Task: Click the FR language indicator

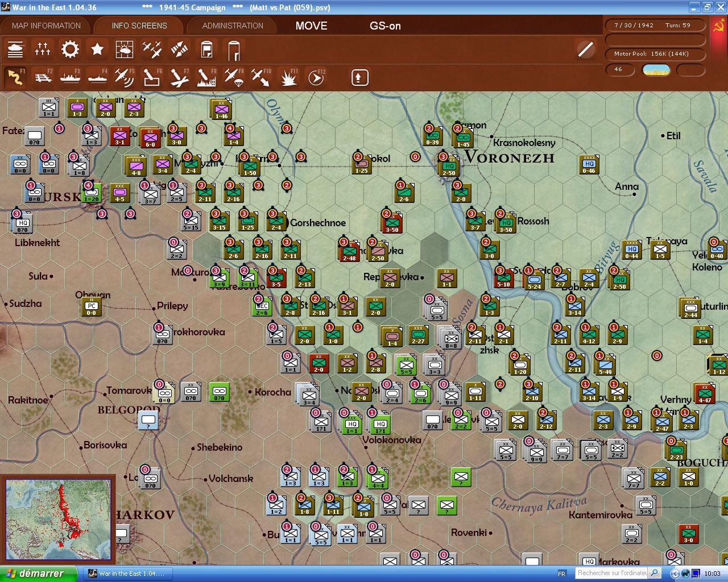Action: pyautogui.click(x=562, y=573)
